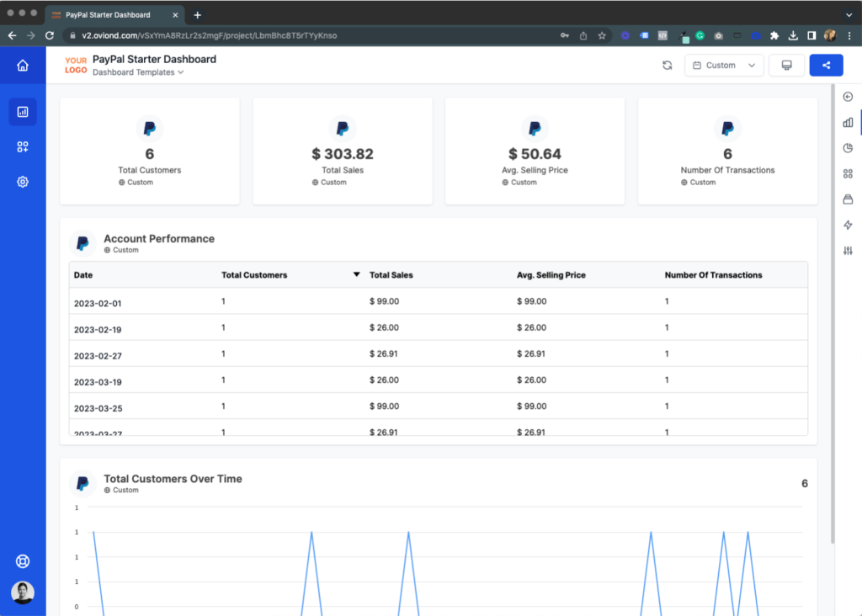The height and width of the screenshot is (616, 862).
Task: Collapse the right panel with the arrow icon
Action: point(848,97)
